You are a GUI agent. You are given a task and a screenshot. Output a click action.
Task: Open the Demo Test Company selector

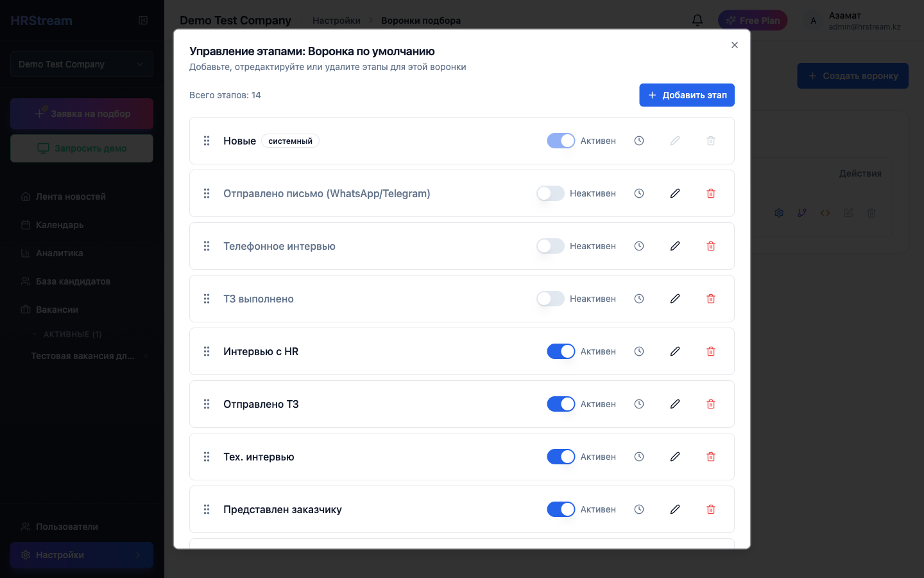[x=81, y=64]
